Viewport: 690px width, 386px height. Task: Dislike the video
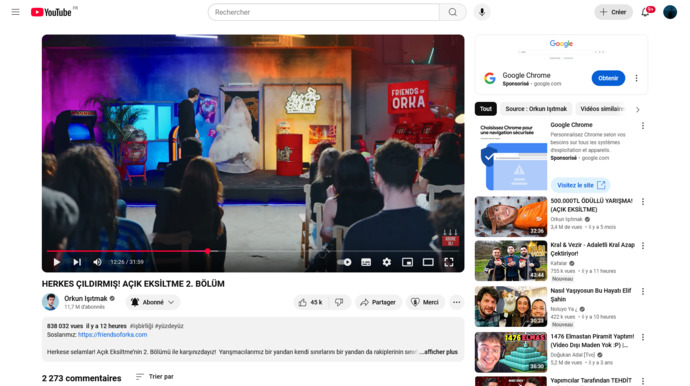coord(339,302)
